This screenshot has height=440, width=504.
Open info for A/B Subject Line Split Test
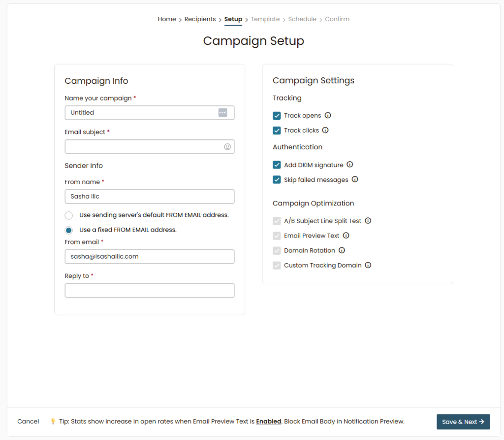tap(368, 221)
